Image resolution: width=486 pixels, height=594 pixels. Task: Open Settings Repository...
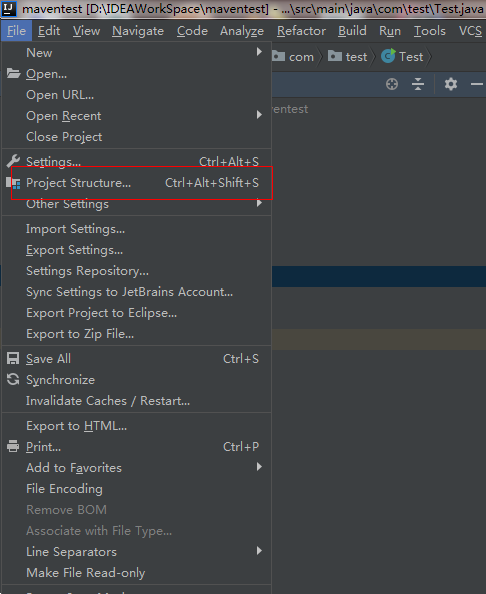pos(137,271)
